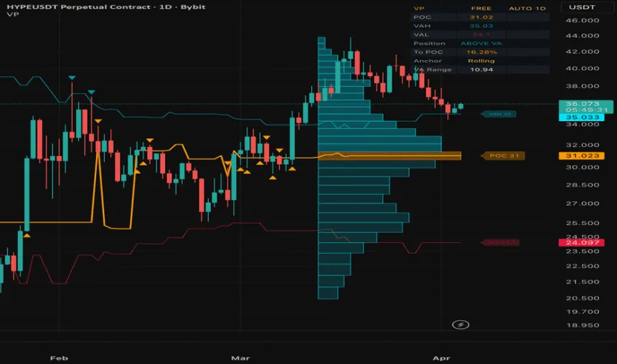This screenshot has height=364, width=617.
Task: Click the AUTO 1D header in VP table
Action: [x=527, y=9]
